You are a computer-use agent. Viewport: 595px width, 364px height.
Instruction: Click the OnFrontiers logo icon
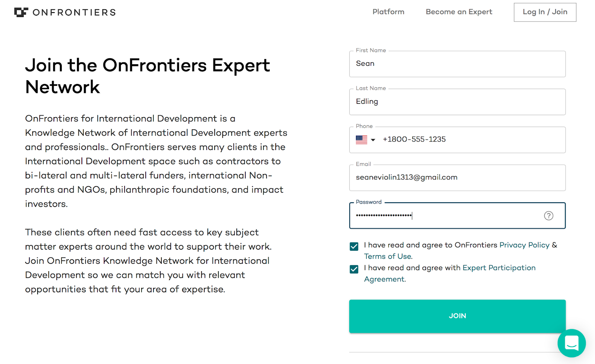[21, 12]
